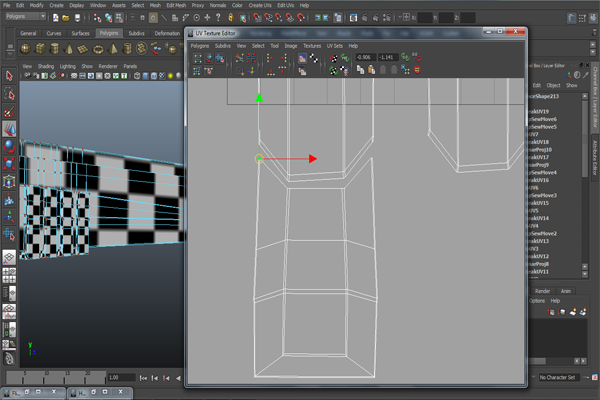This screenshot has height=400, width=600.
Task: Toggle the lock selection padlock icon
Action: point(231,17)
